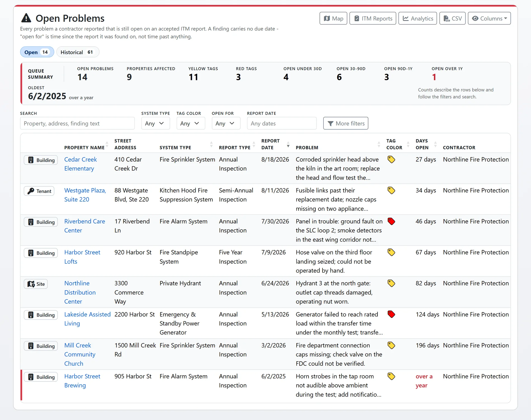Click Building badge on Harbor Street Brewing row
This screenshot has width=531, height=420.
click(41, 377)
